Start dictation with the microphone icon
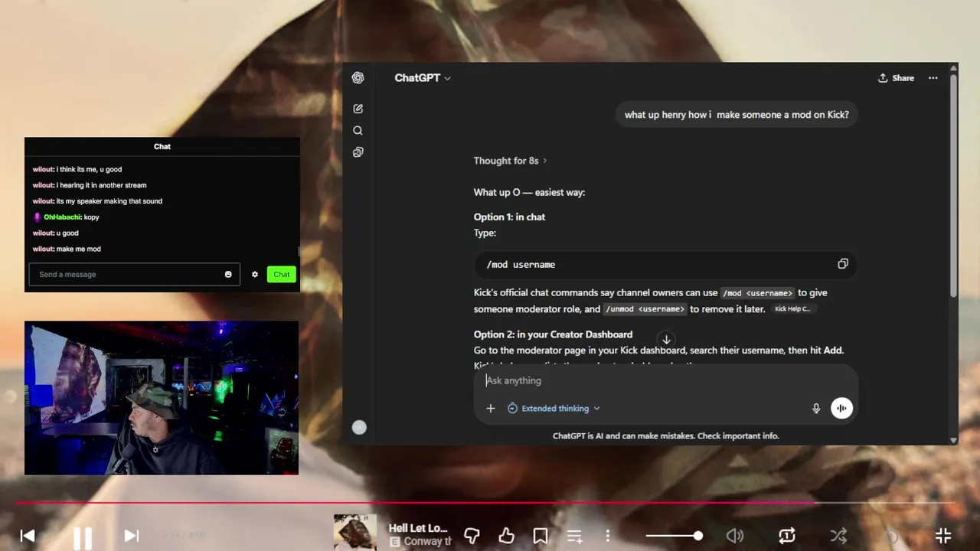The width and height of the screenshot is (980, 551). click(816, 409)
